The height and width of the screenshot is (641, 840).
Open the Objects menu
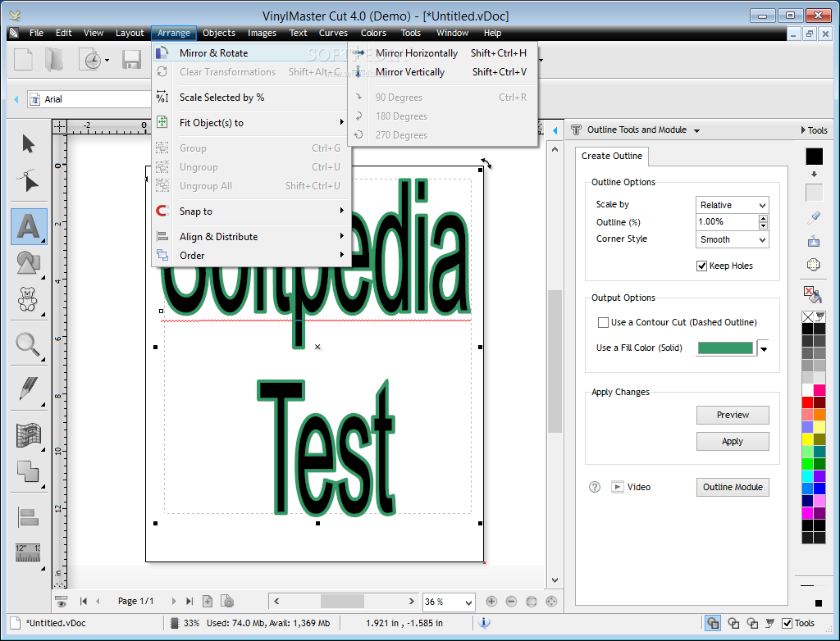218,33
